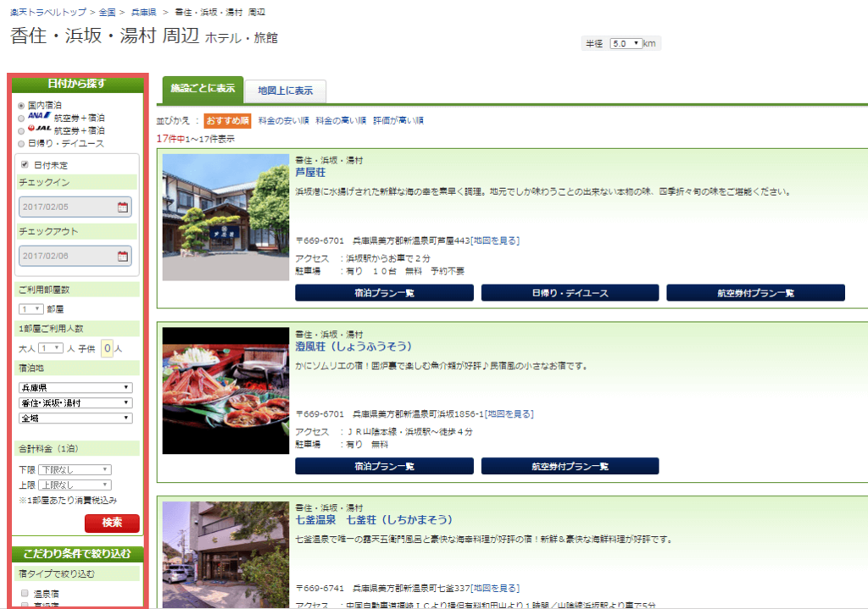Click 芦屋荘 hotel exterior photo

[x=225, y=217]
